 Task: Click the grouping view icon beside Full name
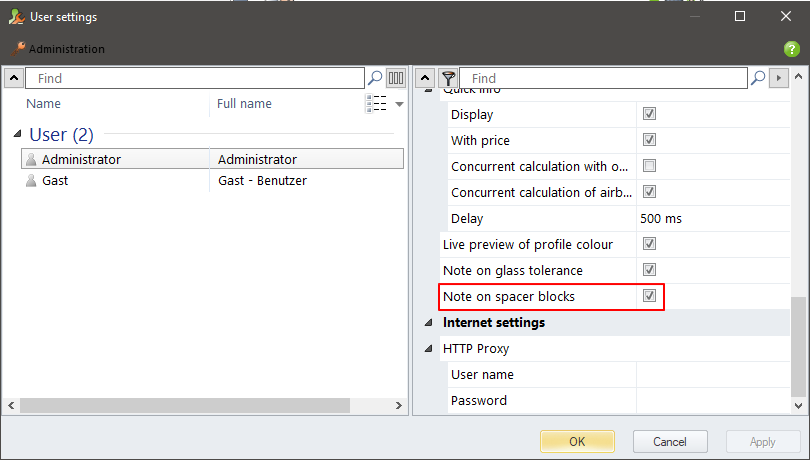coord(378,104)
